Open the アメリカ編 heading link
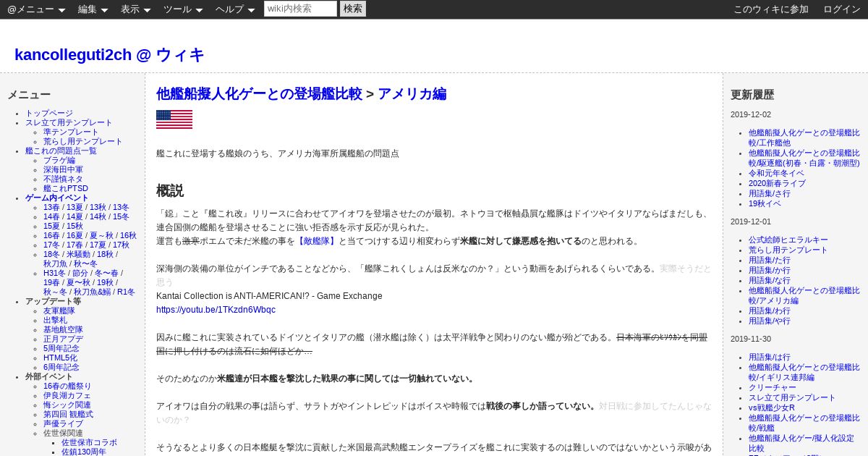Viewport: 868px width, 456px height. (412, 94)
